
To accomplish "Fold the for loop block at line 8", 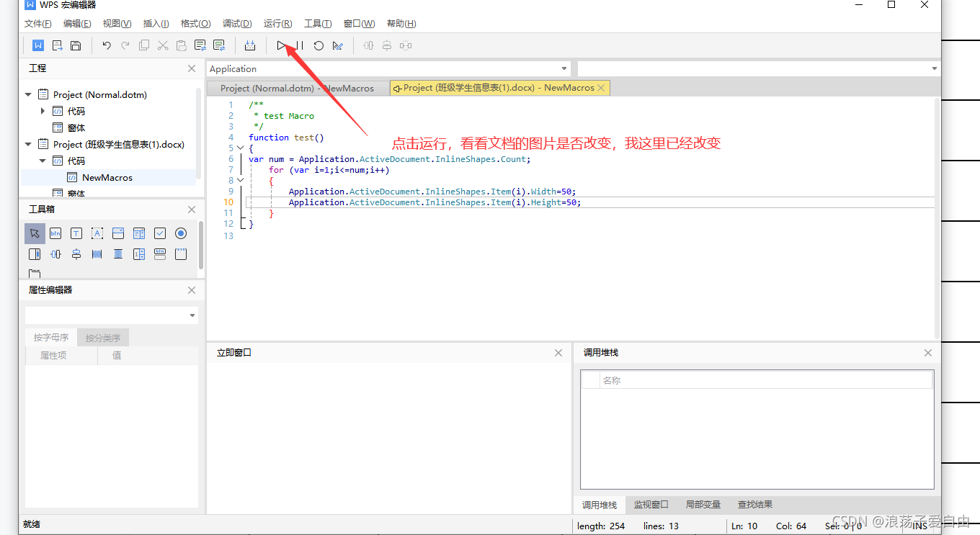I will coord(241,180).
